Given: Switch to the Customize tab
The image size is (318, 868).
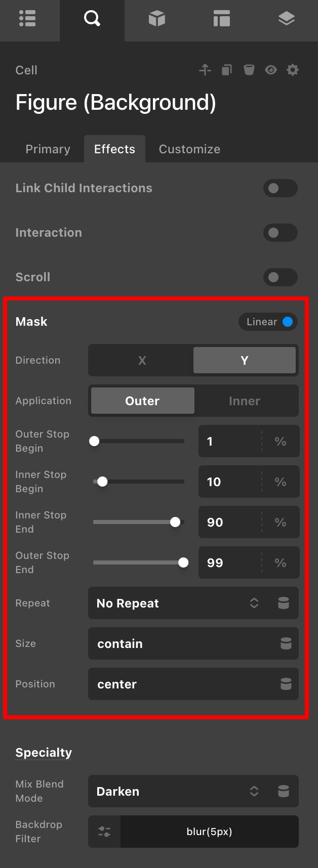Looking at the screenshot, I should click(189, 149).
